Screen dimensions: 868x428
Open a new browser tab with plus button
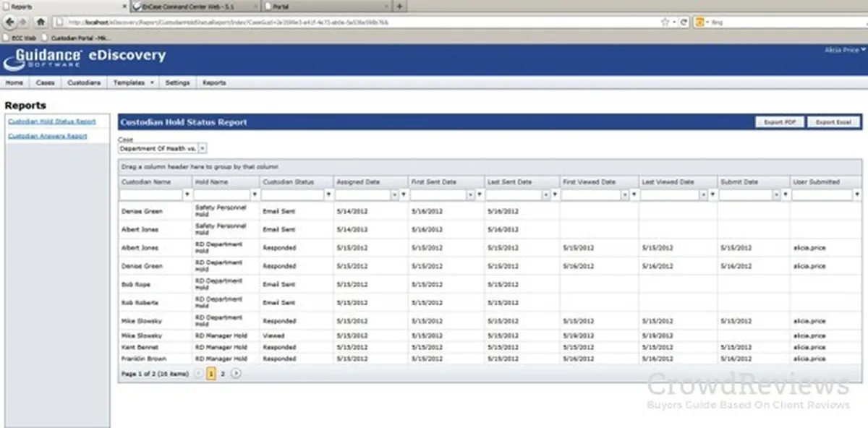click(x=400, y=6)
